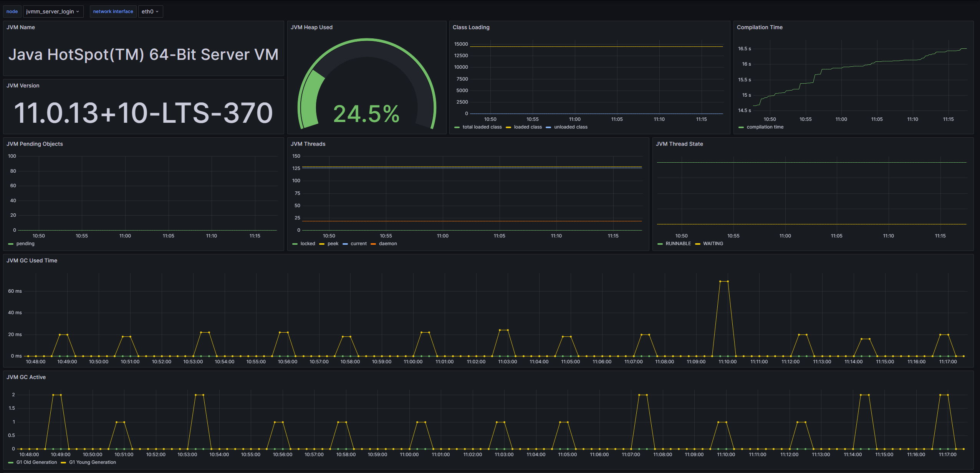Open the JVM GC Used Time panel menu
The height and width of the screenshot is (473, 980).
point(32,260)
